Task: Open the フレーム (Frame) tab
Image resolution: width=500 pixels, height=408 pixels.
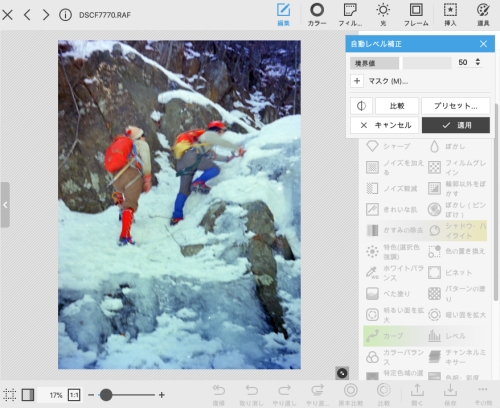Action: point(416,14)
